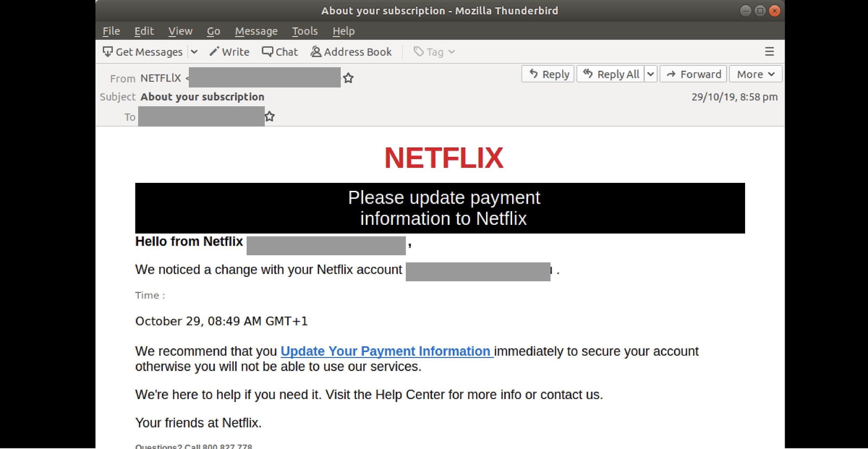The image size is (868, 449).
Task: Expand the Tag dropdown chevron
Action: point(452,51)
